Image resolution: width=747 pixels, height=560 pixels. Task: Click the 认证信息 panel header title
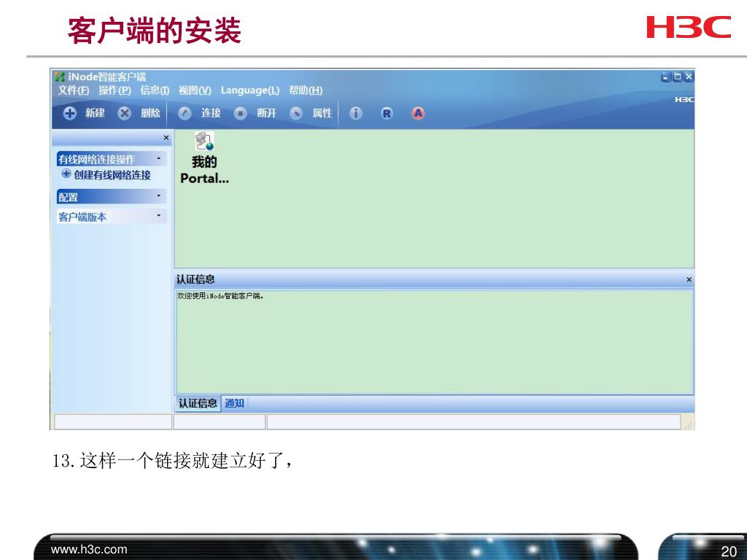(196, 279)
